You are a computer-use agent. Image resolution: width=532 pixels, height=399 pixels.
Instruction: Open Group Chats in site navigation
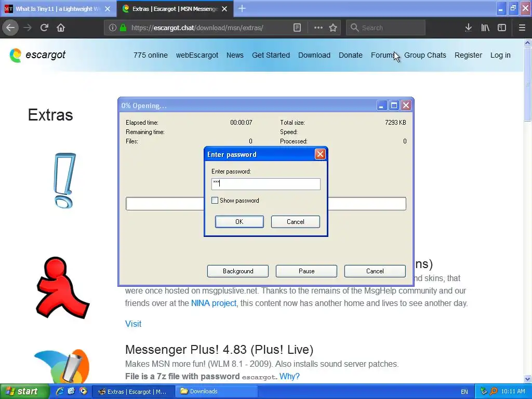(x=425, y=55)
